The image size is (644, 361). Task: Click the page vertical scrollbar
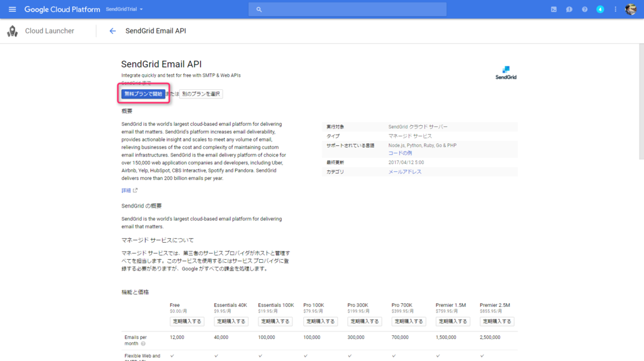641,102
